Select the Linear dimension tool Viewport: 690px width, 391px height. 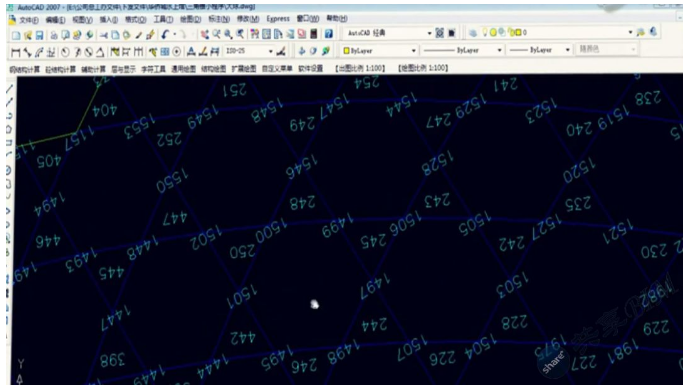(16, 52)
